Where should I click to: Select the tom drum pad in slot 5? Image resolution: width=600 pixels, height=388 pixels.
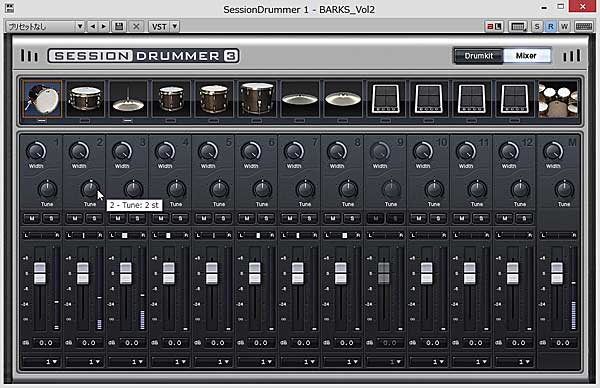[214, 99]
